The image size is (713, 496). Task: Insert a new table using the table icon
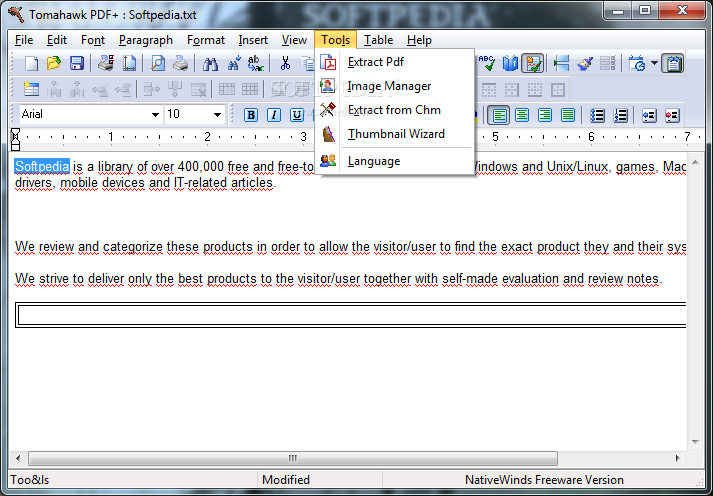(x=31, y=89)
